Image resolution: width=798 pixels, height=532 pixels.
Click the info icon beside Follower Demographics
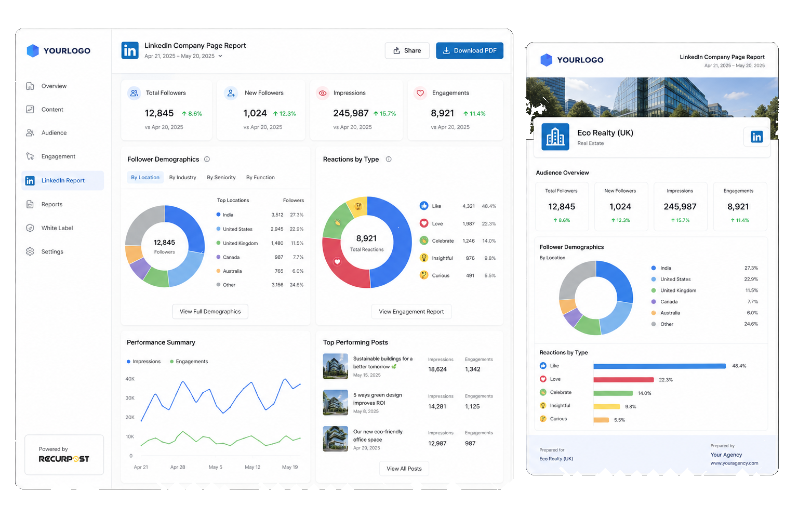(x=207, y=159)
